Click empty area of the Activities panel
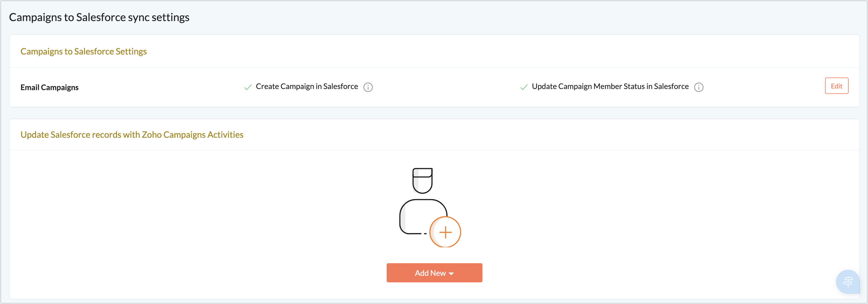This screenshot has width=868, height=304. pos(202,223)
